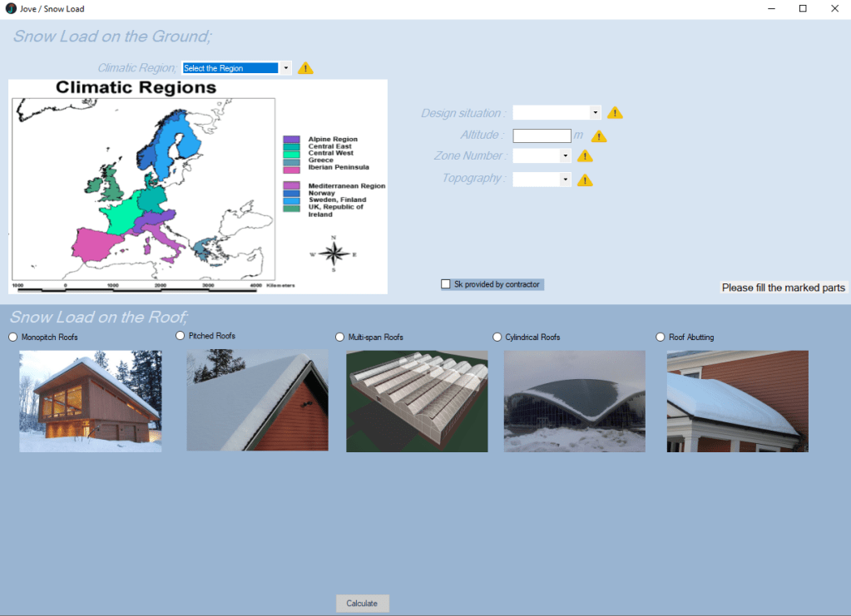Image resolution: width=851 pixels, height=616 pixels.
Task: Pick the Cylindrical Roofs option
Action: 497,338
